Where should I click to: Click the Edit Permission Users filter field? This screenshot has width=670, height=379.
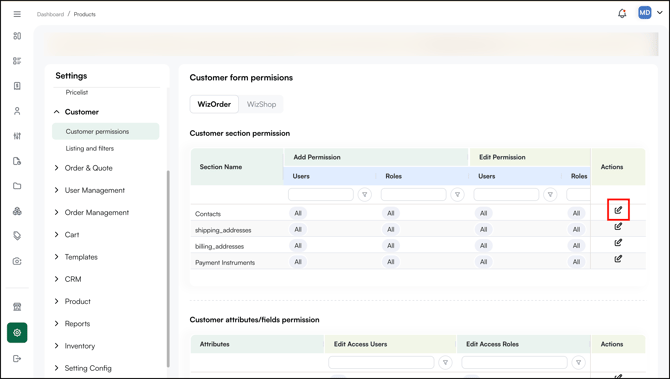point(506,194)
